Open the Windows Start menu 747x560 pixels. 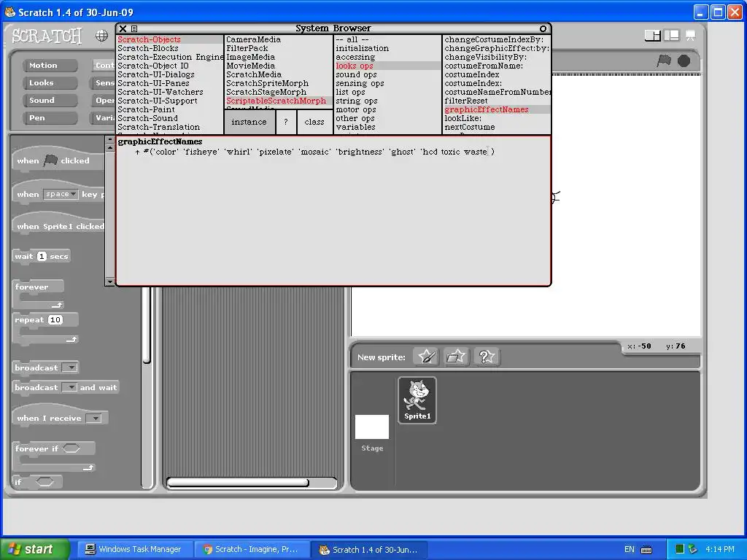click(35, 549)
